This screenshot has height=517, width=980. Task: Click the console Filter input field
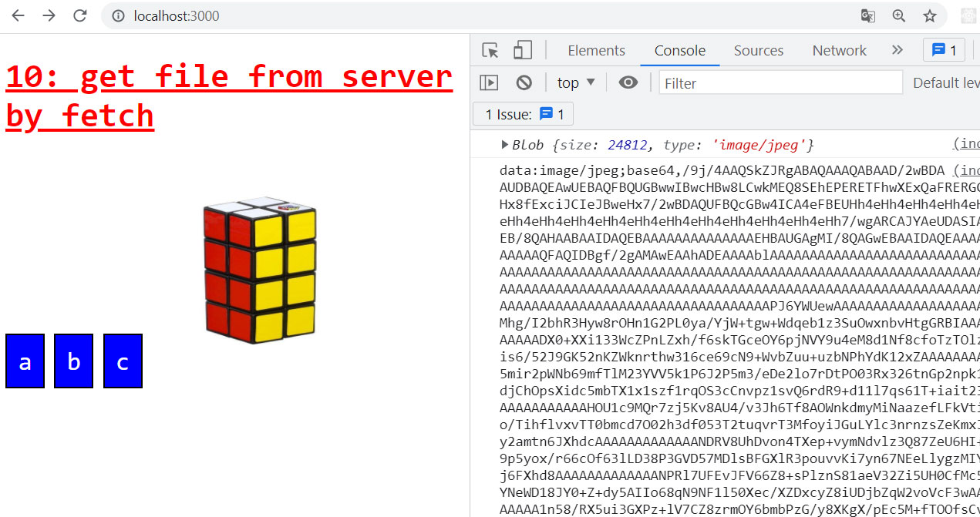point(780,82)
